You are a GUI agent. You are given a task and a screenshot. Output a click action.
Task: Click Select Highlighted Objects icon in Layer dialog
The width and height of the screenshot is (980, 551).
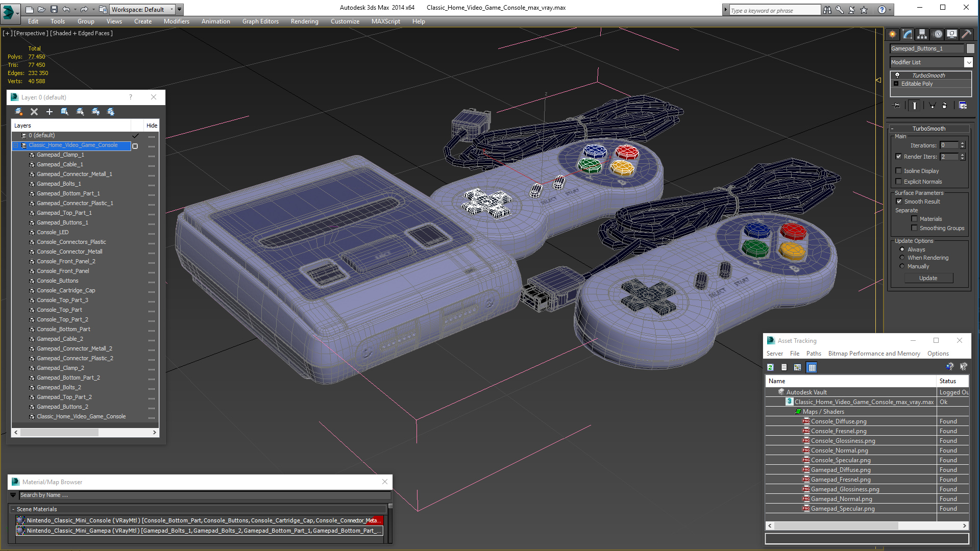(x=65, y=112)
